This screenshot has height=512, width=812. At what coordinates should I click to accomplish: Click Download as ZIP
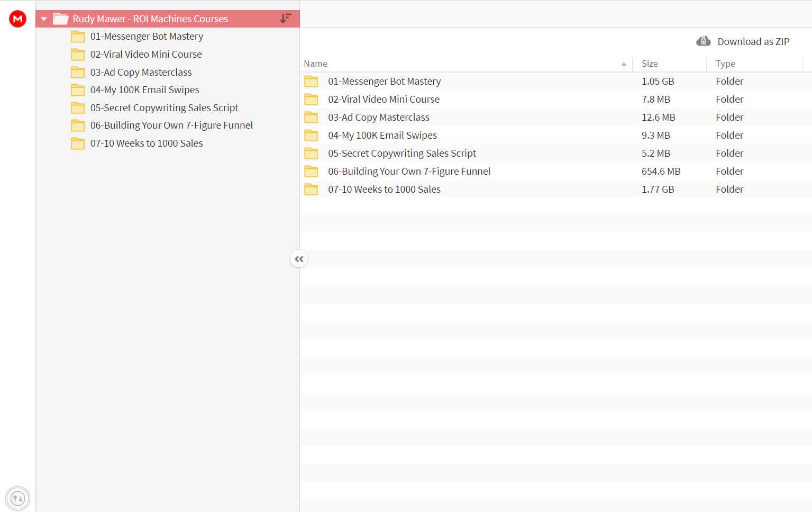753,41
